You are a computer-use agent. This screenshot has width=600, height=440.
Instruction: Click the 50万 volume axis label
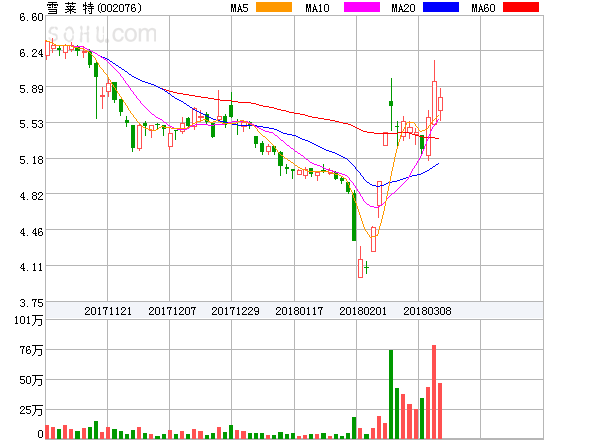coord(31,380)
